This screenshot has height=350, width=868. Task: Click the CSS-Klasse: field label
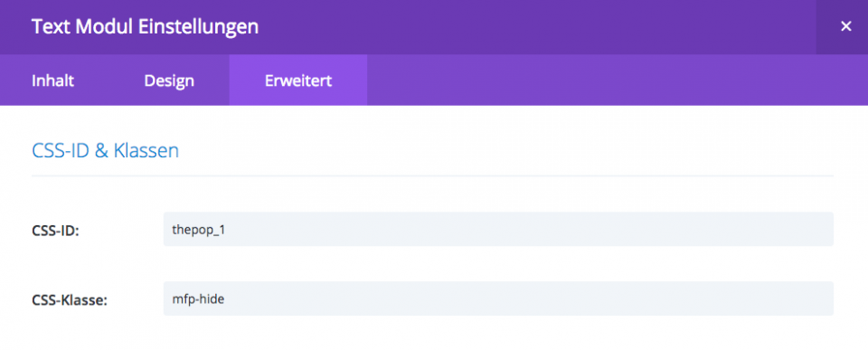(x=70, y=300)
